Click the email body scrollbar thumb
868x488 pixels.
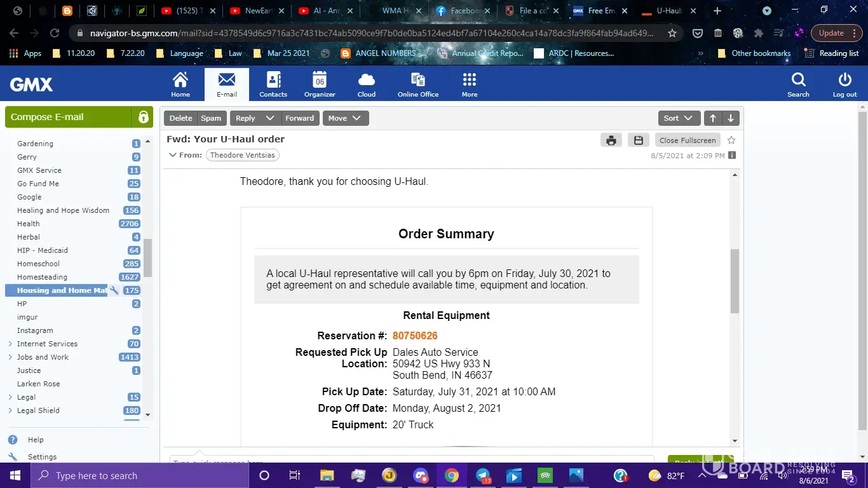735,281
